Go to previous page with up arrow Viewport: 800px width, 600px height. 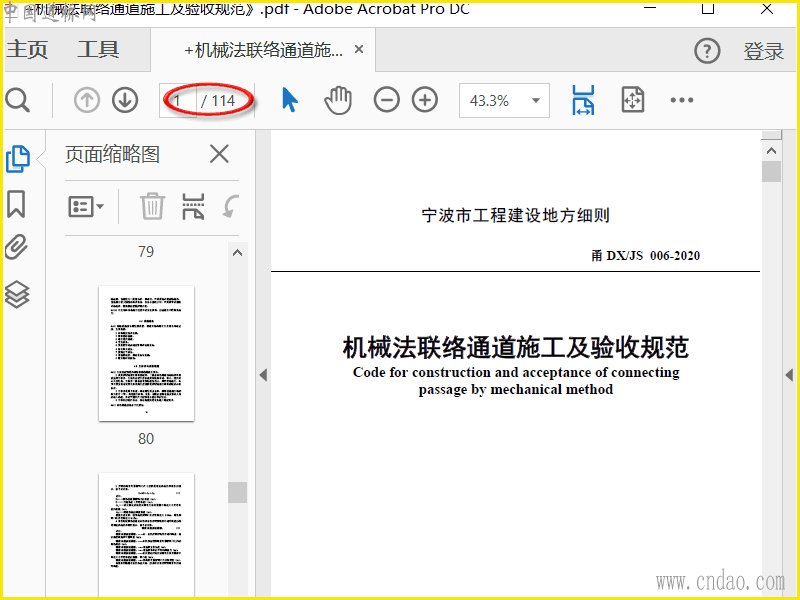pos(87,100)
